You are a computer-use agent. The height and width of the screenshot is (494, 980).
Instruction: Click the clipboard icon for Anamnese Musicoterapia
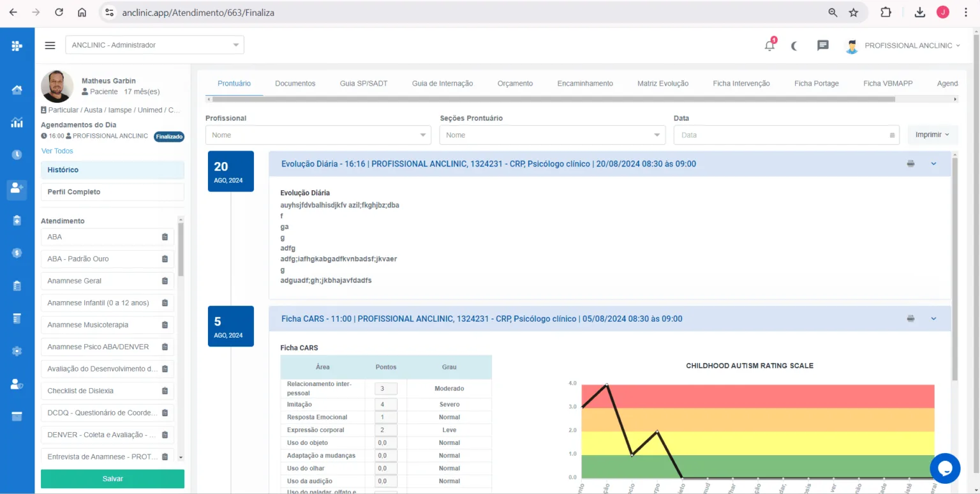pos(165,325)
